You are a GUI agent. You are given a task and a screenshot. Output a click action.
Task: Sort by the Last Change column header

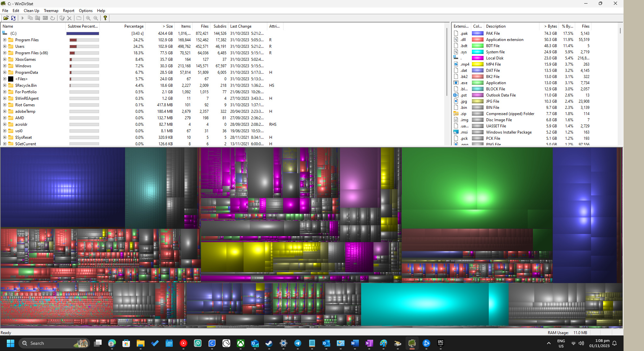248,26
